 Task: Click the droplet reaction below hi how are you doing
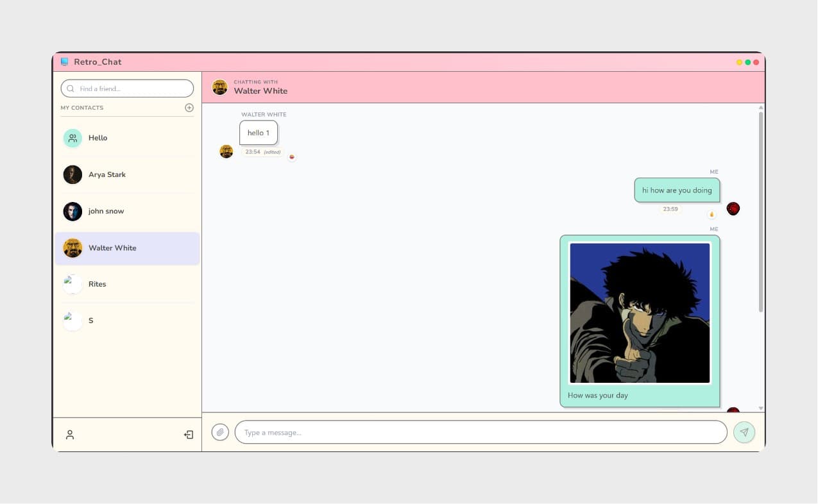(x=711, y=215)
